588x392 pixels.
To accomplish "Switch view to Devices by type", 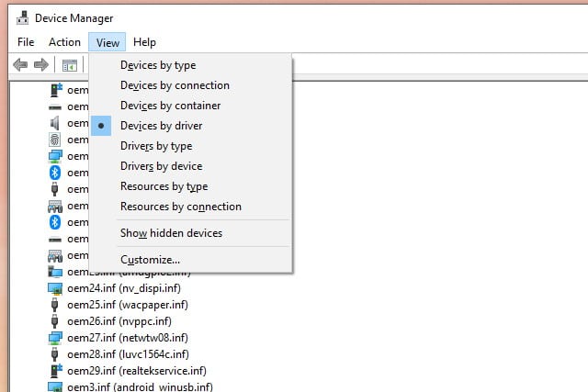I will coord(157,65).
